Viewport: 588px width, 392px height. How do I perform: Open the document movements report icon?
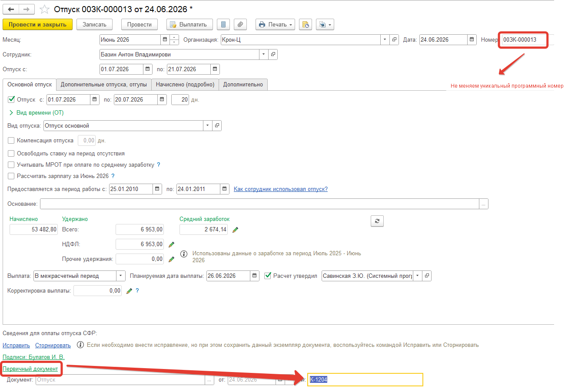223,25
